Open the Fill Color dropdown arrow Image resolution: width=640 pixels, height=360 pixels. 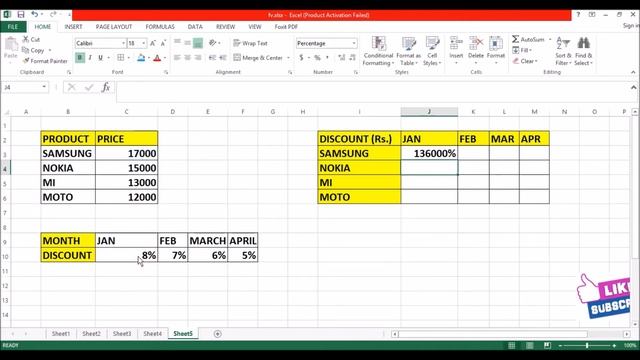tap(149, 58)
